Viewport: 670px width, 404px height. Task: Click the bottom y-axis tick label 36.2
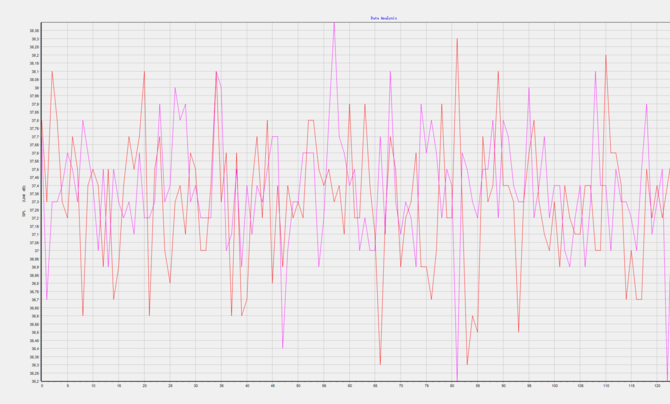(x=35, y=381)
